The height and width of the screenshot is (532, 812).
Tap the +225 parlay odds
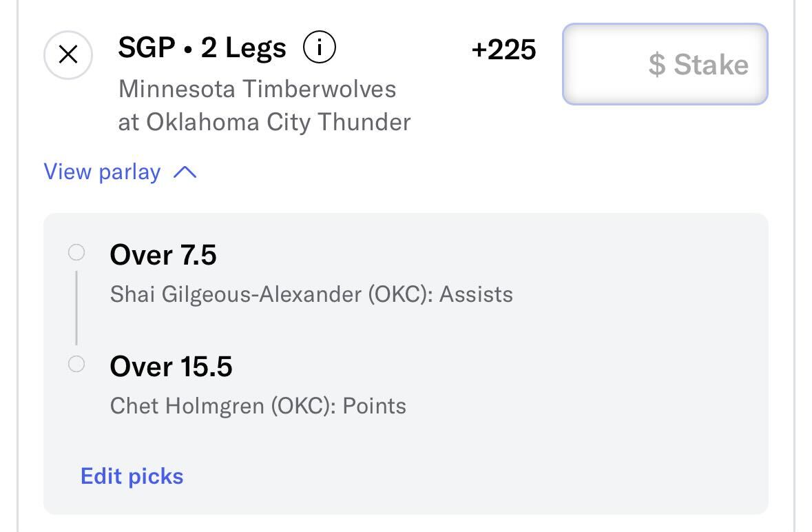503,50
